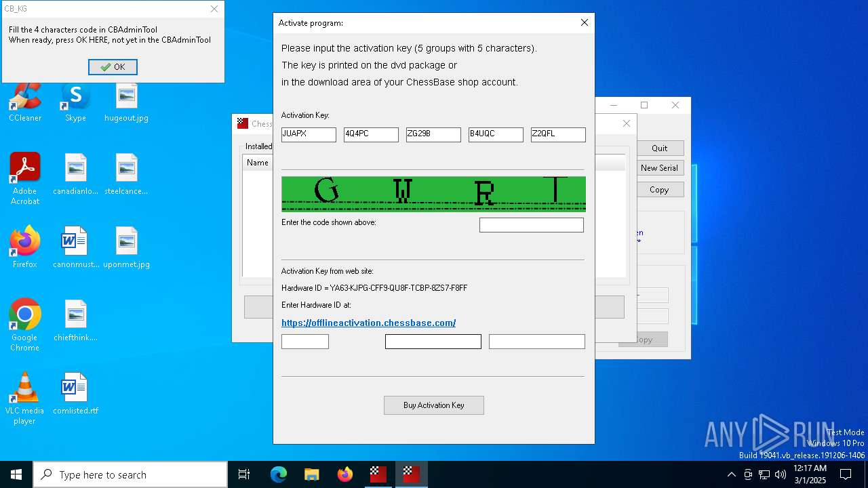The height and width of the screenshot is (488, 868).
Task: Close the ChessBase admin tool window
Action: click(x=627, y=123)
